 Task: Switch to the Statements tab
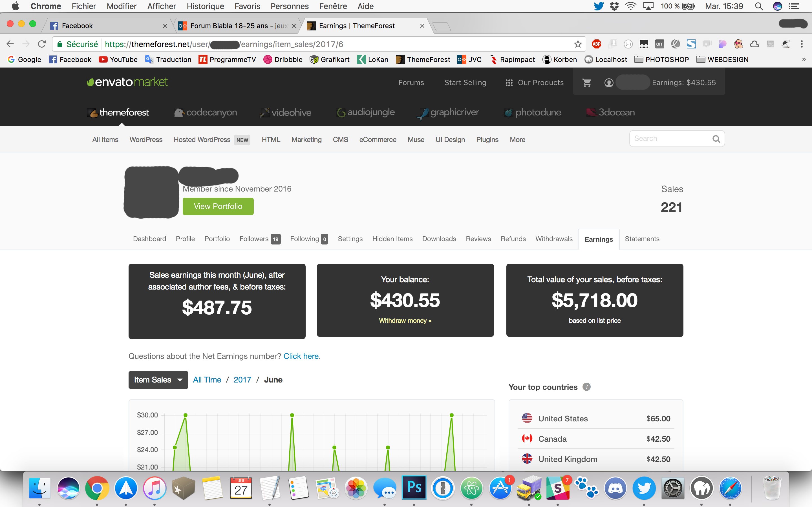642,239
